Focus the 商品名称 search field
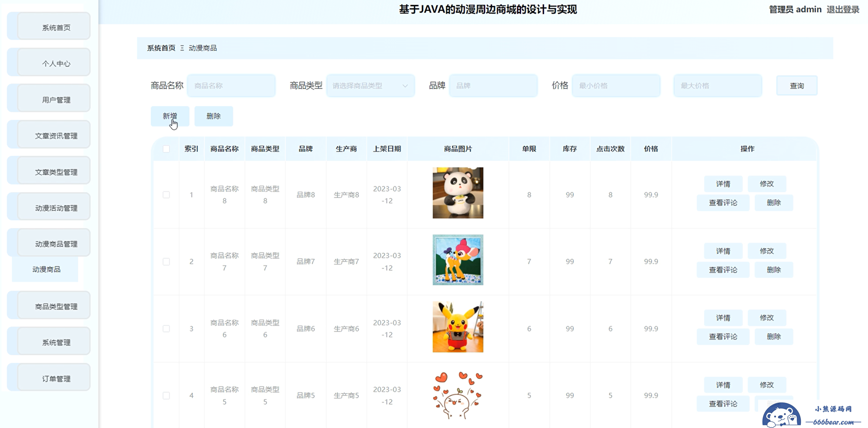The height and width of the screenshot is (428, 868). tap(231, 86)
